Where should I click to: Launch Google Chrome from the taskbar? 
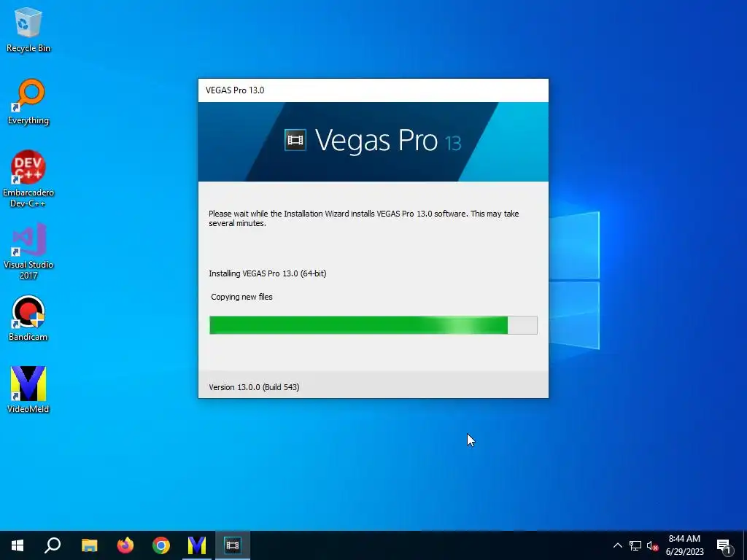(161, 545)
